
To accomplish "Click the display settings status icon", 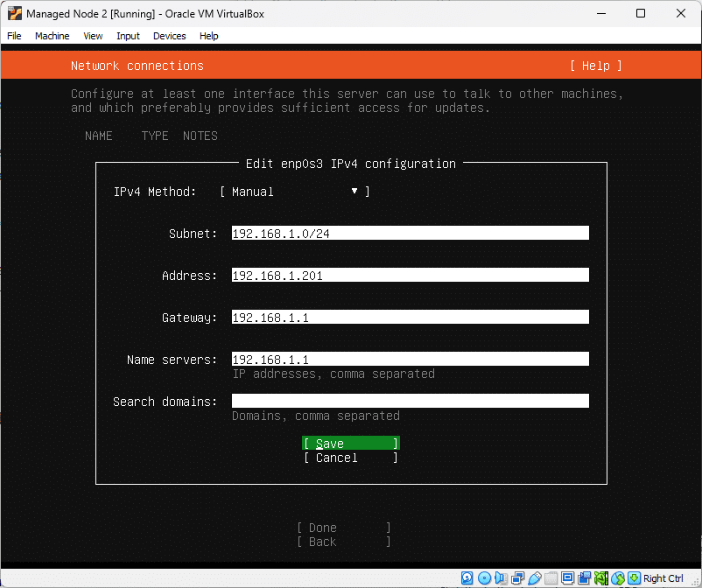I will pyautogui.click(x=567, y=578).
